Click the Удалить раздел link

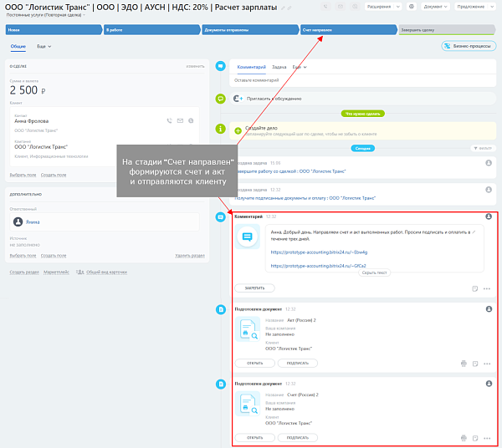[x=190, y=256]
